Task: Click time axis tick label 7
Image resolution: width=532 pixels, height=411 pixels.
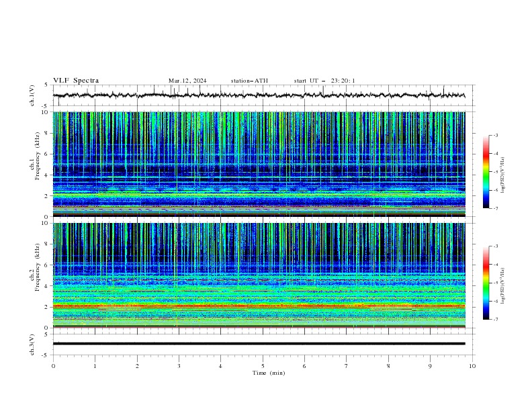Action: pos(347,366)
